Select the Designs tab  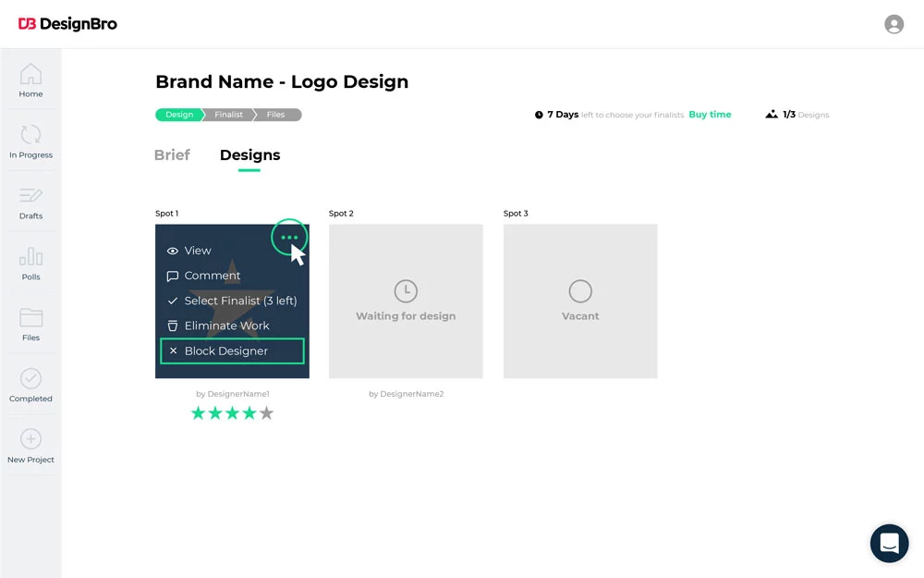click(249, 155)
